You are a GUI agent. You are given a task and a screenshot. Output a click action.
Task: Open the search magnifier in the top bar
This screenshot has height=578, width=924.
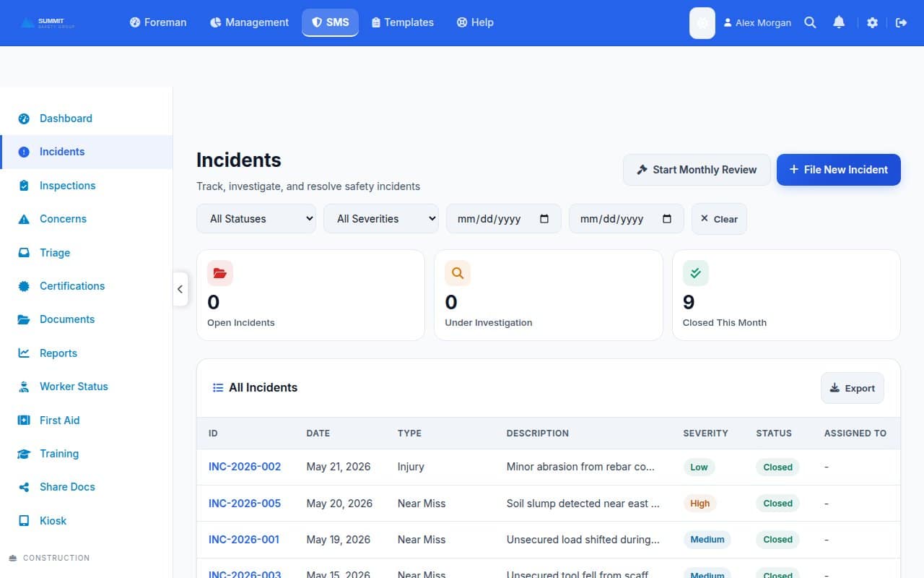(810, 22)
